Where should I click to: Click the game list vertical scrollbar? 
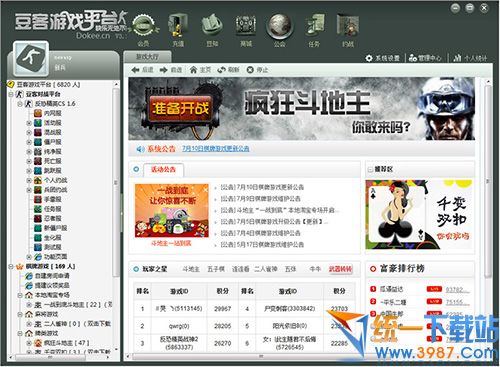tap(116, 217)
